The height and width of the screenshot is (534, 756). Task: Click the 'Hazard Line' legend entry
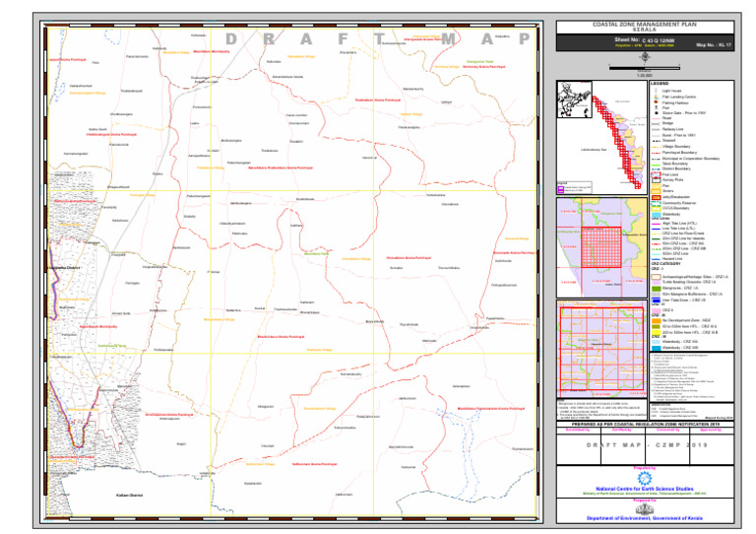tap(672, 259)
